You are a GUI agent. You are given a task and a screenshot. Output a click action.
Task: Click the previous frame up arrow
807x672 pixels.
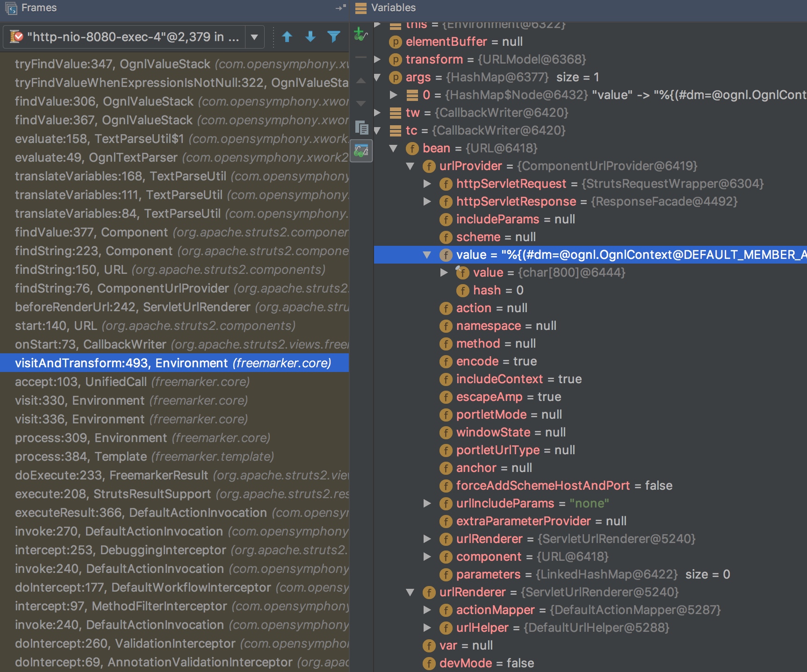click(x=287, y=36)
